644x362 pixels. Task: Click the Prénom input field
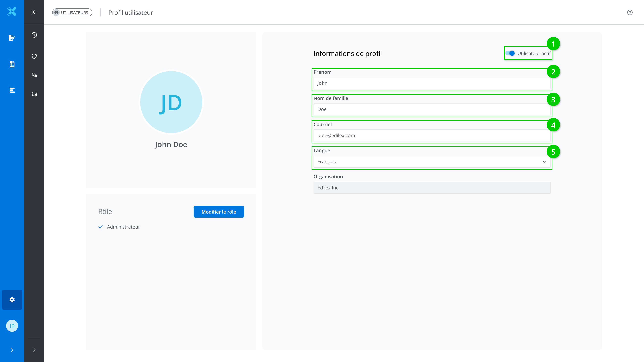coord(432,83)
